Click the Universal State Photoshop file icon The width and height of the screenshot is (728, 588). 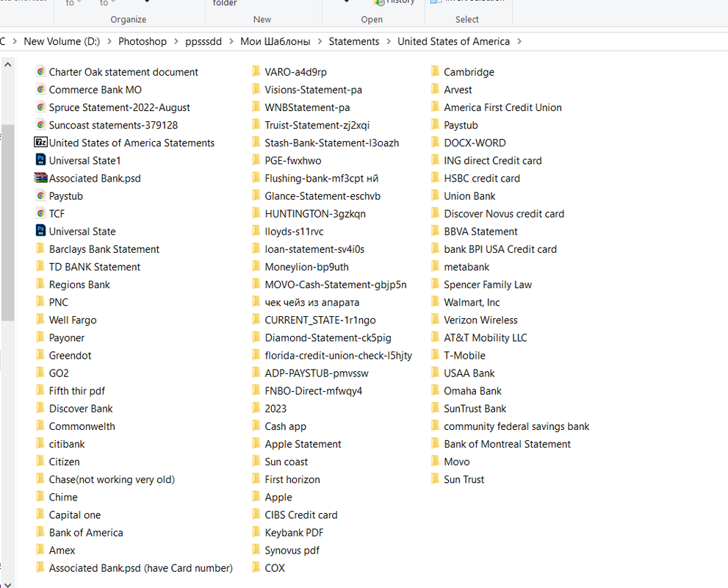pyautogui.click(x=41, y=231)
